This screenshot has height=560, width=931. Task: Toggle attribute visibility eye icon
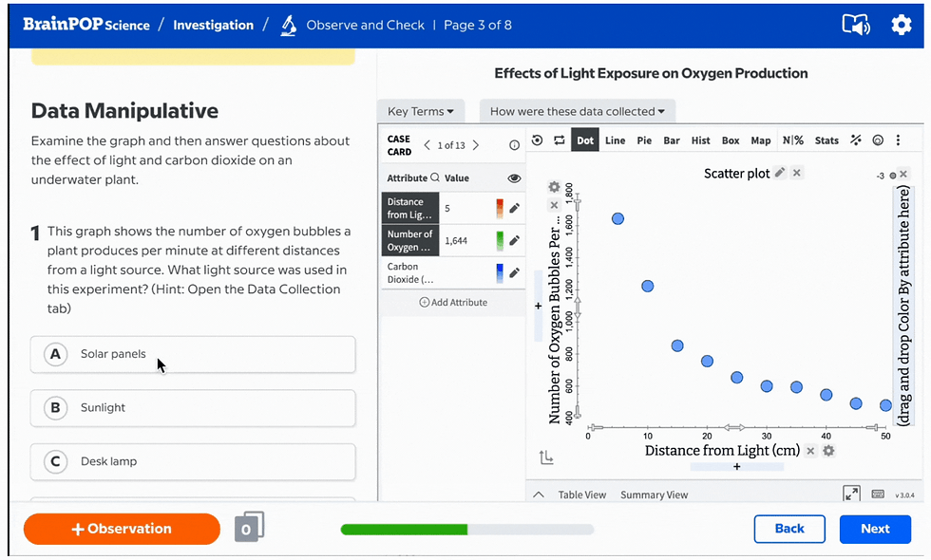click(x=514, y=178)
